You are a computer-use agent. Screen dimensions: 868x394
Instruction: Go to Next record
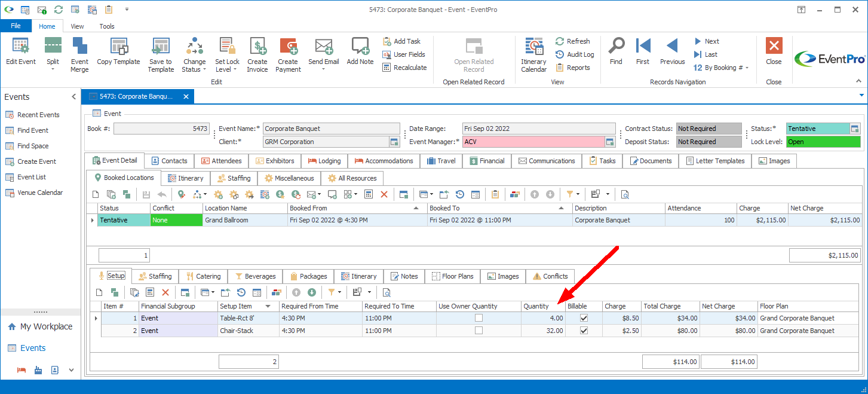coord(707,41)
